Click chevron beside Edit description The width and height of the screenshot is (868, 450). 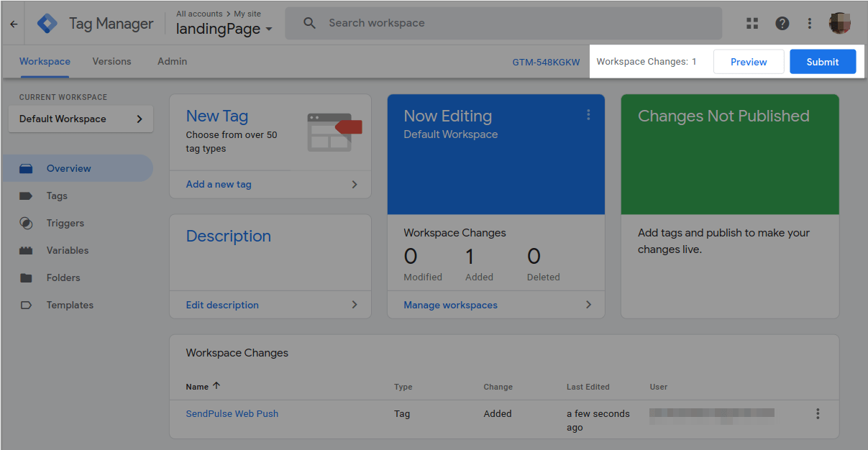pos(355,305)
